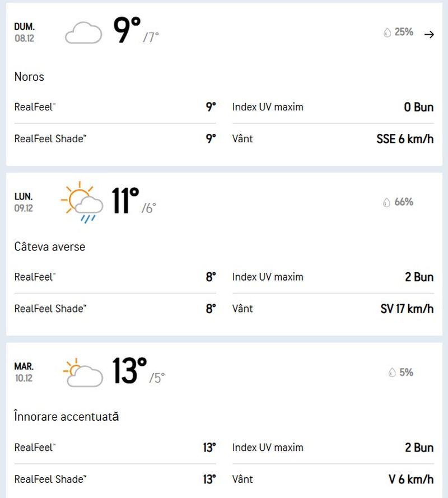Select the 'Noros' condition text
The height and width of the screenshot is (498, 448).
coord(29,77)
